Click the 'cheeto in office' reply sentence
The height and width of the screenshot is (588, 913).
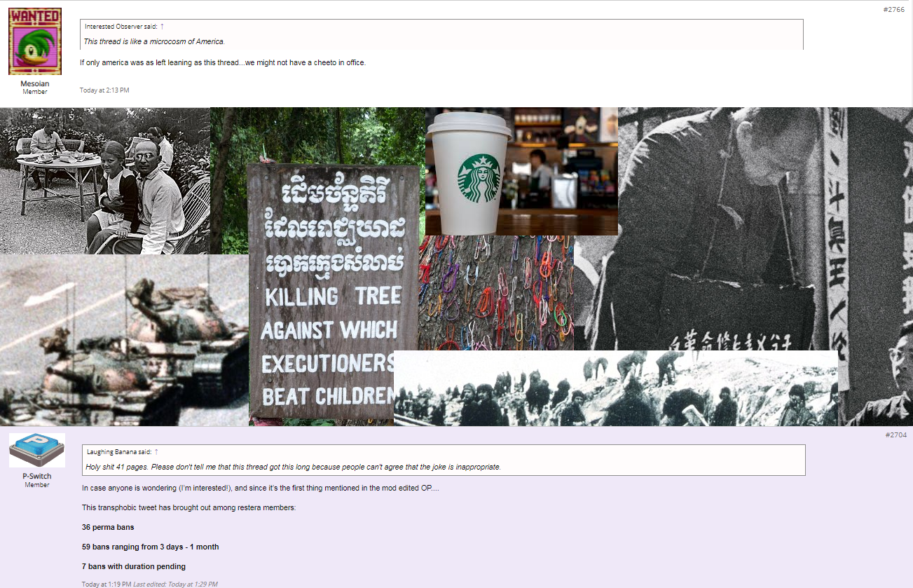(223, 62)
